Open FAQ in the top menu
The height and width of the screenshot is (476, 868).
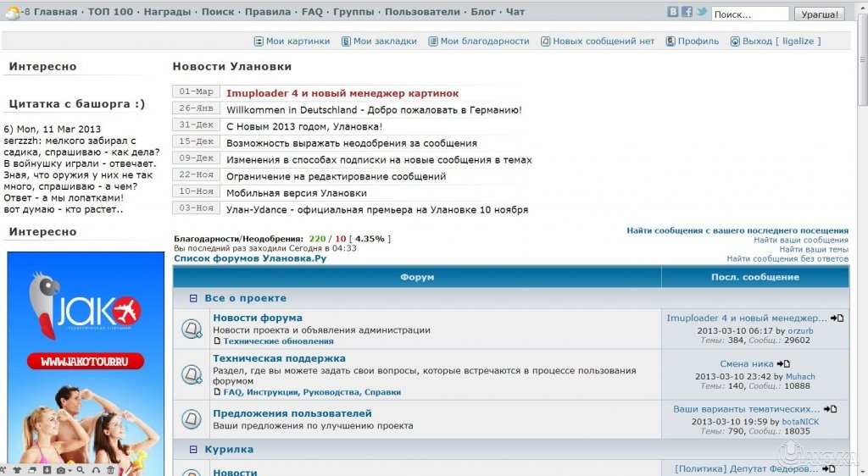[x=312, y=12]
